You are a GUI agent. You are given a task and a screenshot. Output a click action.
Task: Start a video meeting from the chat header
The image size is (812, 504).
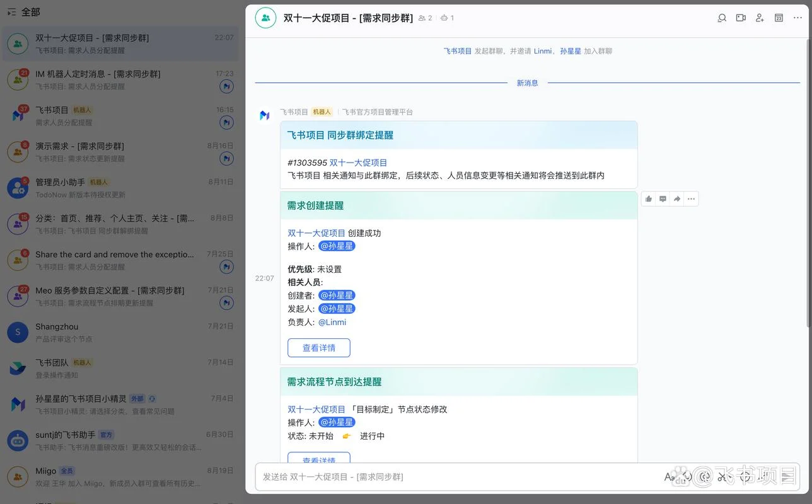click(x=741, y=18)
